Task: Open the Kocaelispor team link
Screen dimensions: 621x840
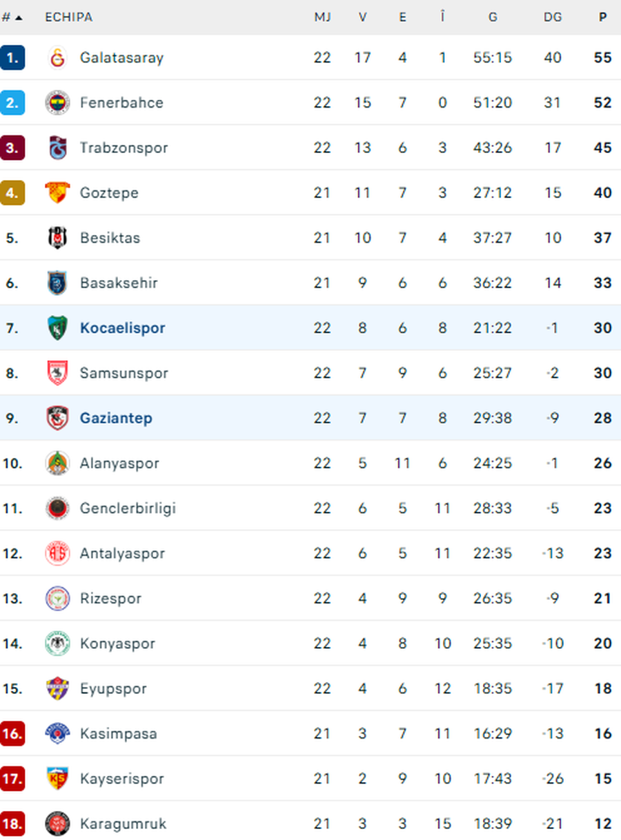Action: (x=122, y=328)
